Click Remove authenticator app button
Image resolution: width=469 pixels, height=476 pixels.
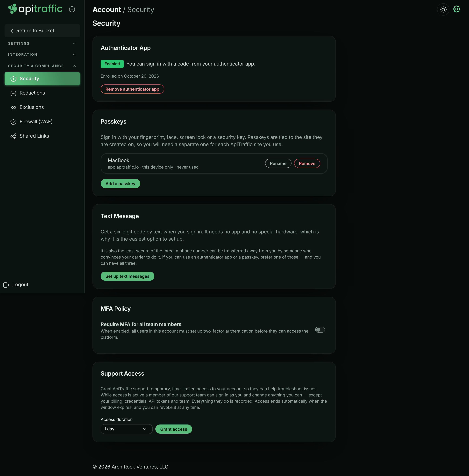[132, 89]
